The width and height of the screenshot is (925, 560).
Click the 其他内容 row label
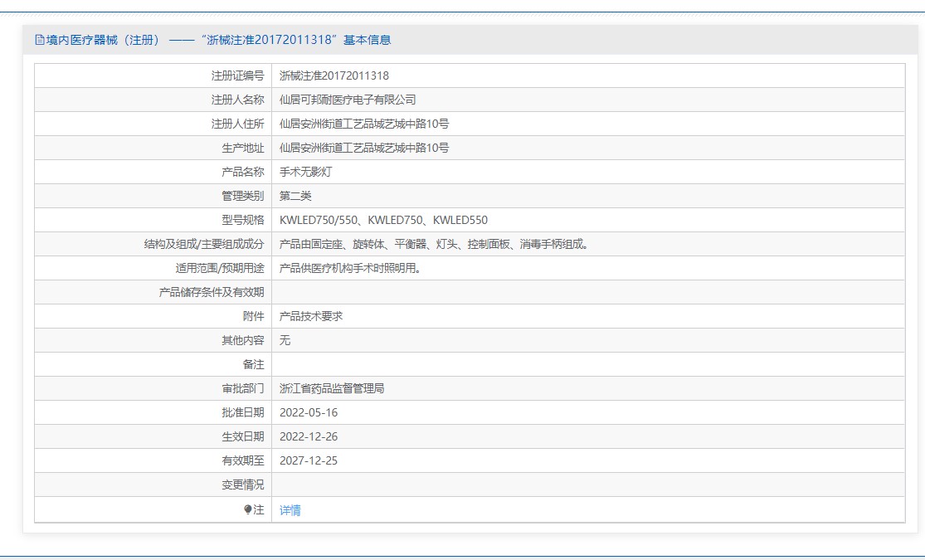(x=243, y=340)
